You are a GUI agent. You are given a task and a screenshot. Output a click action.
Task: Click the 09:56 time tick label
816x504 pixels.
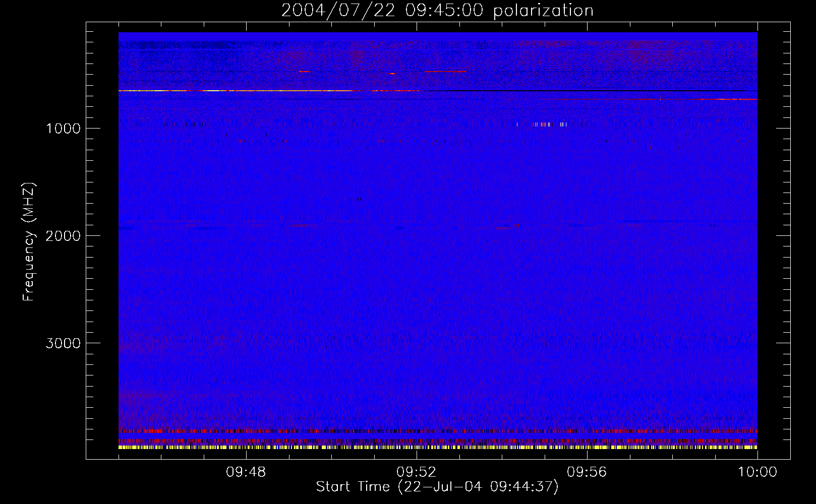point(587,472)
